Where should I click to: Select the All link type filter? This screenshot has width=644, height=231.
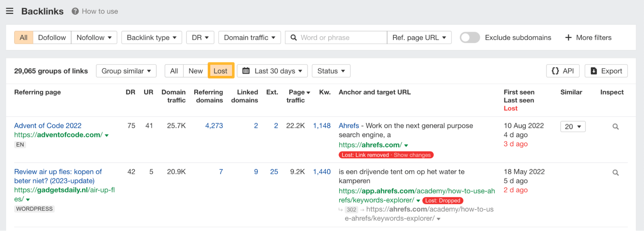[24, 38]
